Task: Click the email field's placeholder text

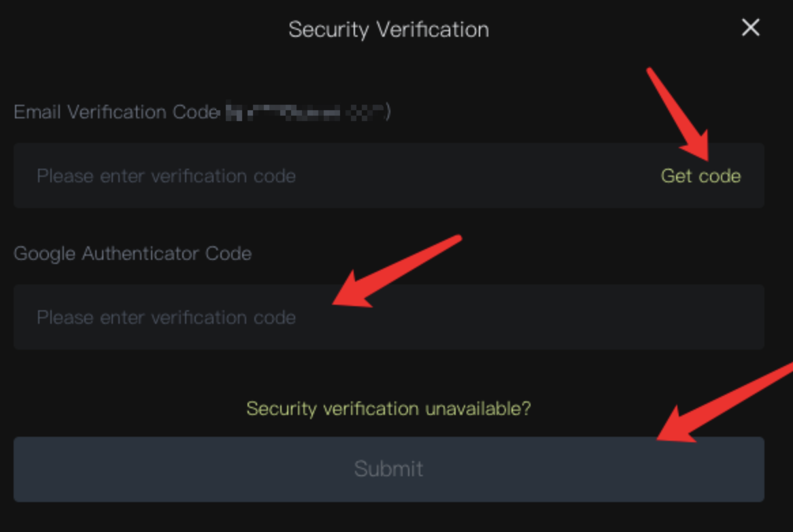Action: click(x=166, y=176)
